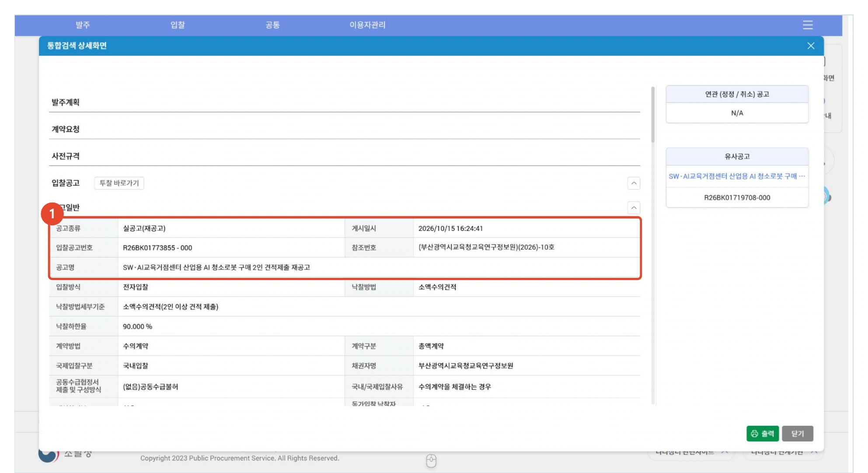Select notice number R26BK01773855 - 000
868x473 pixels.
click(157, 248)
